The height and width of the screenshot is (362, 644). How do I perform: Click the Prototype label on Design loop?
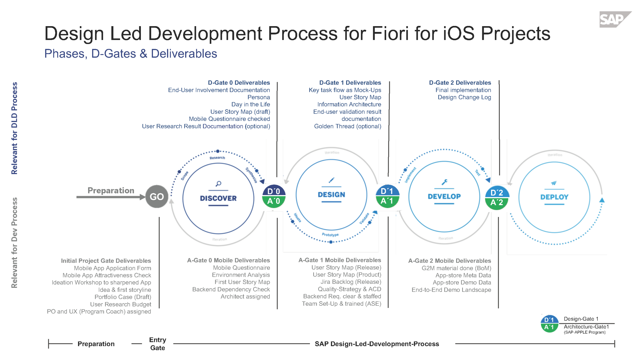coord(330,235)
